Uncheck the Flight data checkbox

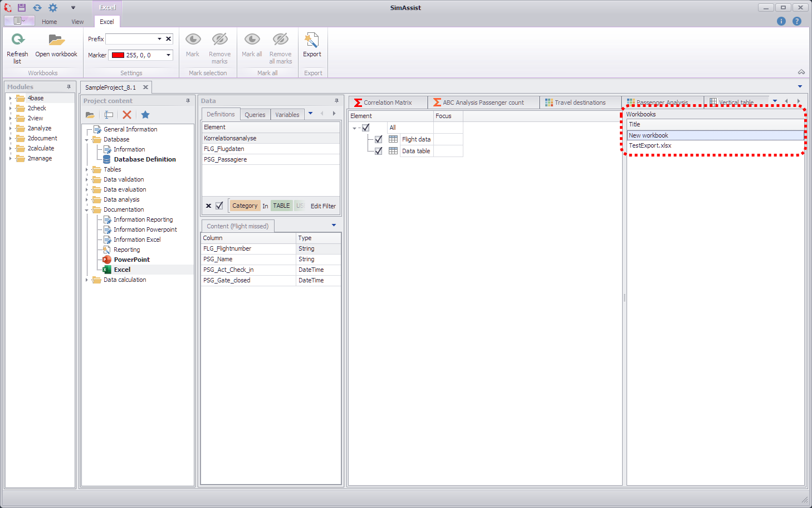[378, 139]
